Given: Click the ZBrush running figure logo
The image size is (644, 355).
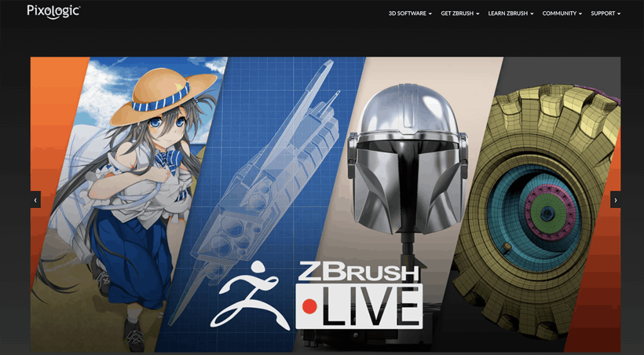Looking at the screenshot, I should (250, 295).
